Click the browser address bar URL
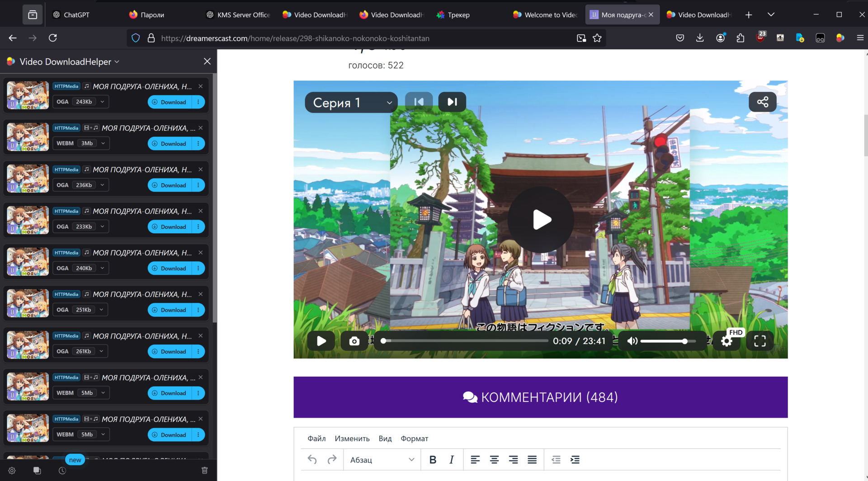 [x=295, y=38]
